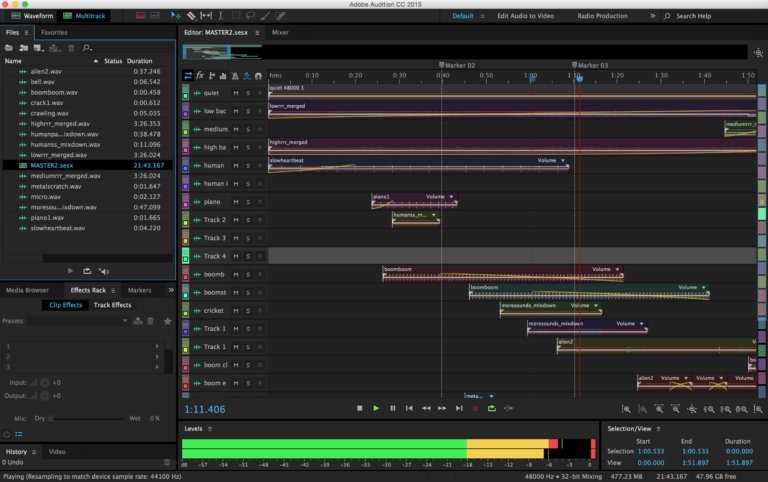Select Clip Effects button
768x482 pixels.
point(66,305)
